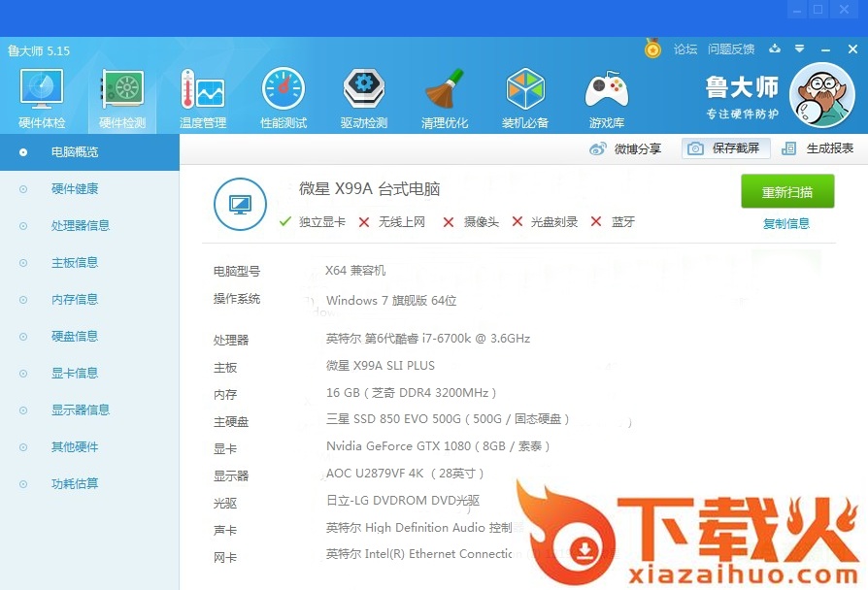Click the 光盘刻录 feature label
Screen dimensions: 868x590
tap(554, 222)
